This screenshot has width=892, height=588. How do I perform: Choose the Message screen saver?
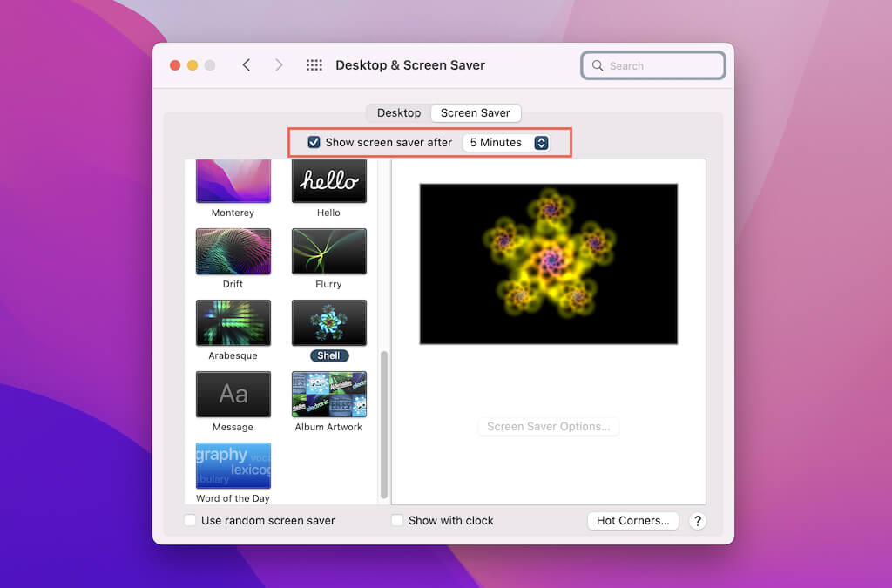click(233, 395)
